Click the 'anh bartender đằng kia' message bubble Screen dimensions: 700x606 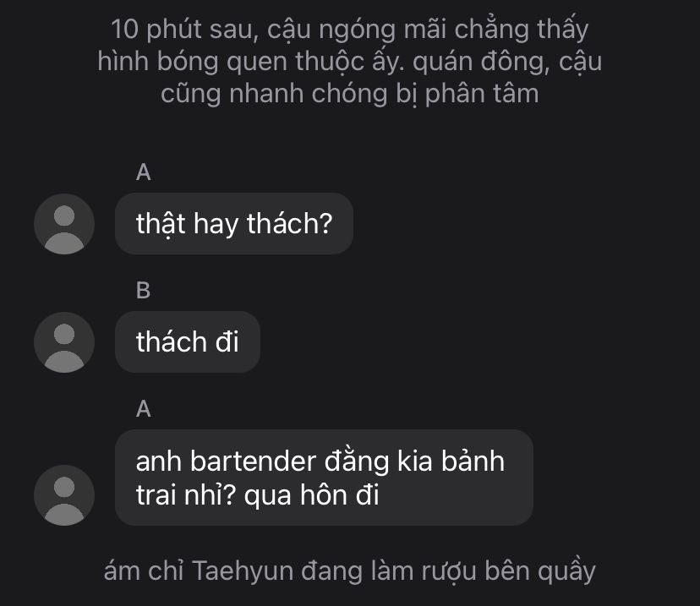[x=324, y=478]
